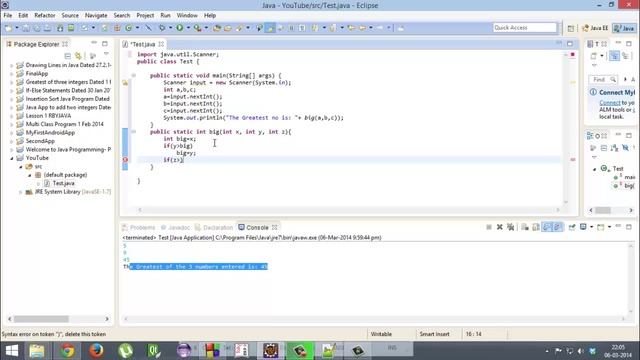Toggle Show Console When Standard Out Changes
This screenshot has width=640, height=360.
pos(547,227)
